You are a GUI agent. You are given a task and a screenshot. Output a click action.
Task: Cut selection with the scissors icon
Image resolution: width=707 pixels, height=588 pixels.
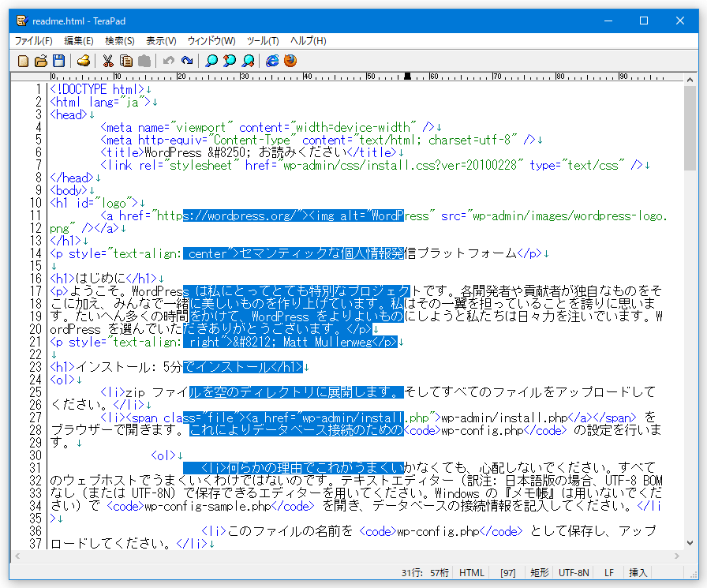pos(108,61)
